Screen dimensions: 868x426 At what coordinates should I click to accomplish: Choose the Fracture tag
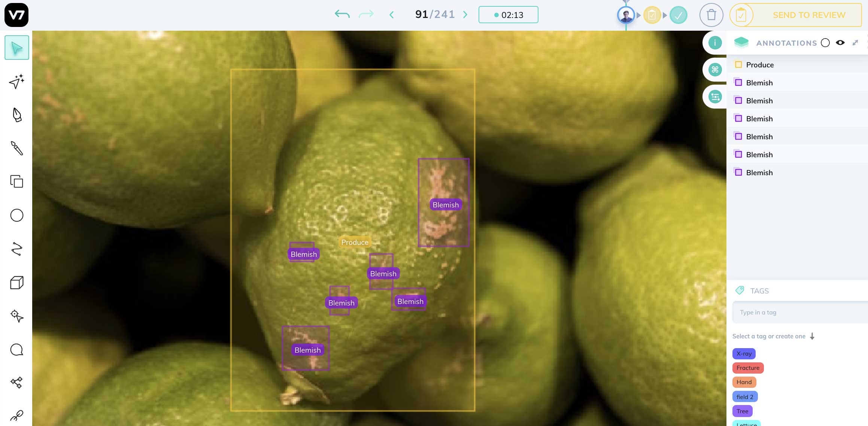748,368
